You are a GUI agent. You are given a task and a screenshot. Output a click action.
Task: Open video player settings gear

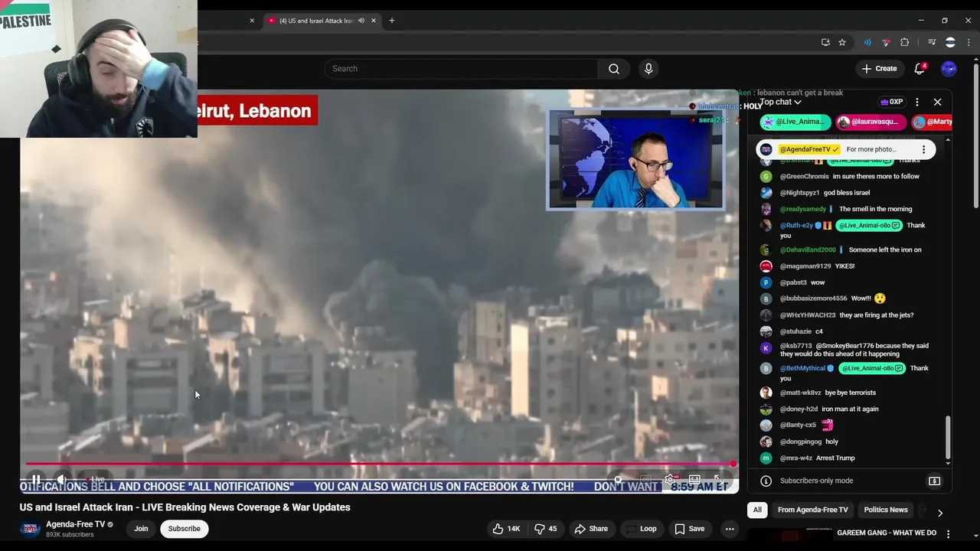coord(670,480)
